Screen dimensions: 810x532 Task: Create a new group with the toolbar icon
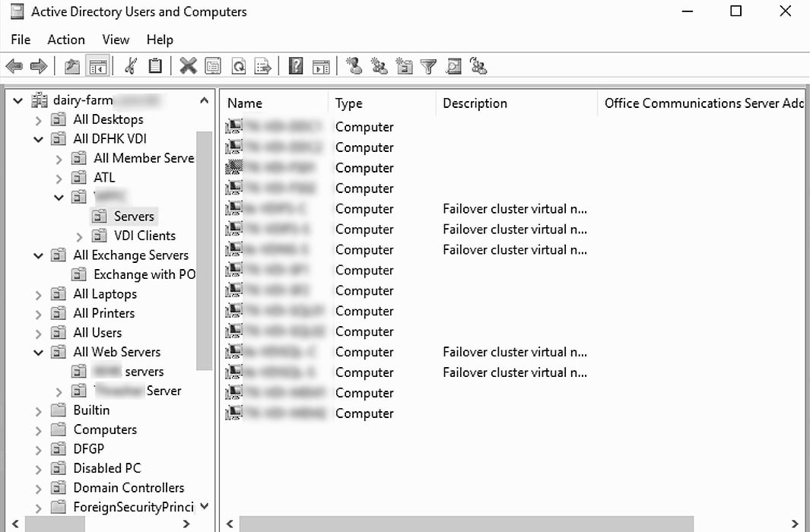tap(380, 66)
